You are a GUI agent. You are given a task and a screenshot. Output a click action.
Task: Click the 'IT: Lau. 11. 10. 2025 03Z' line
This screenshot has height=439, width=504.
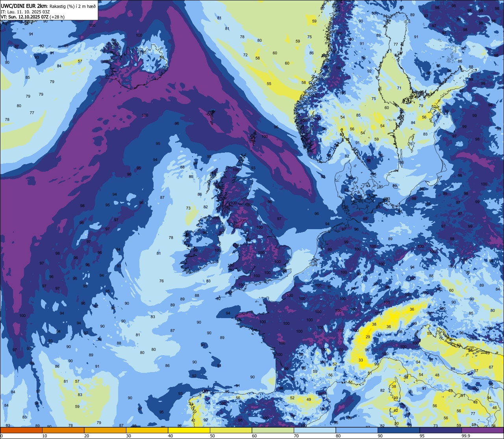25,11
